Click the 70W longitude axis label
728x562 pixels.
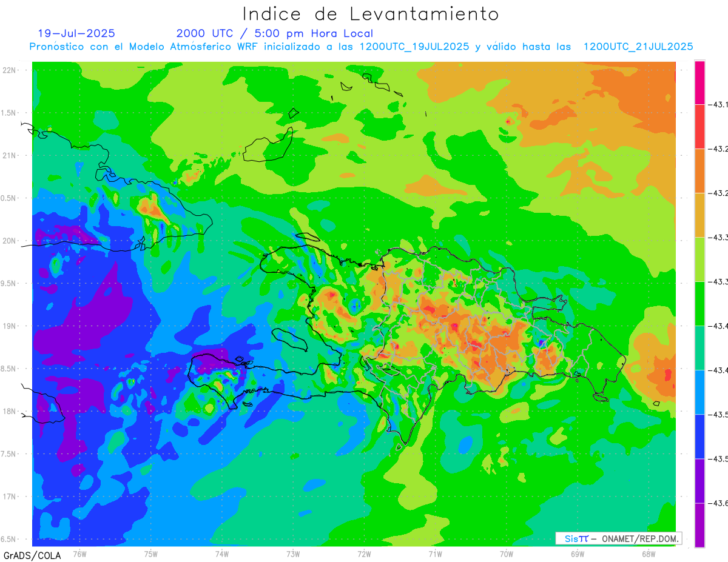coord(506,554)
